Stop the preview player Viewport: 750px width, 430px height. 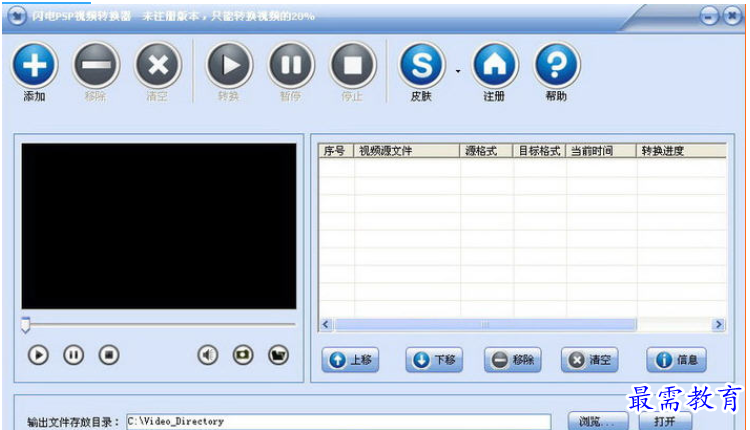(109, 355)
